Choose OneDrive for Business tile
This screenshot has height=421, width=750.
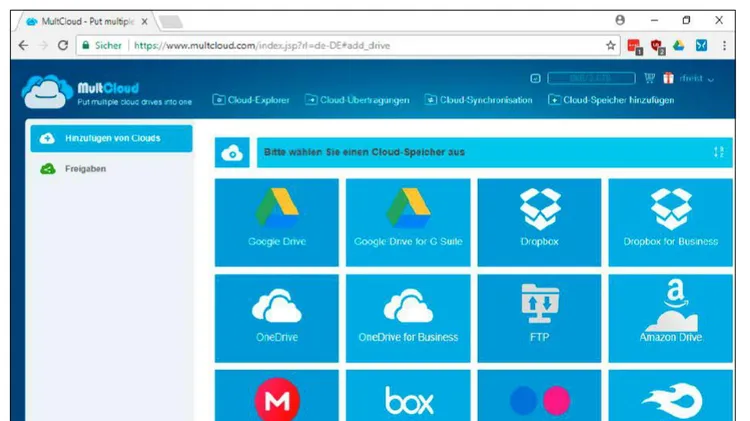(408, 318)
